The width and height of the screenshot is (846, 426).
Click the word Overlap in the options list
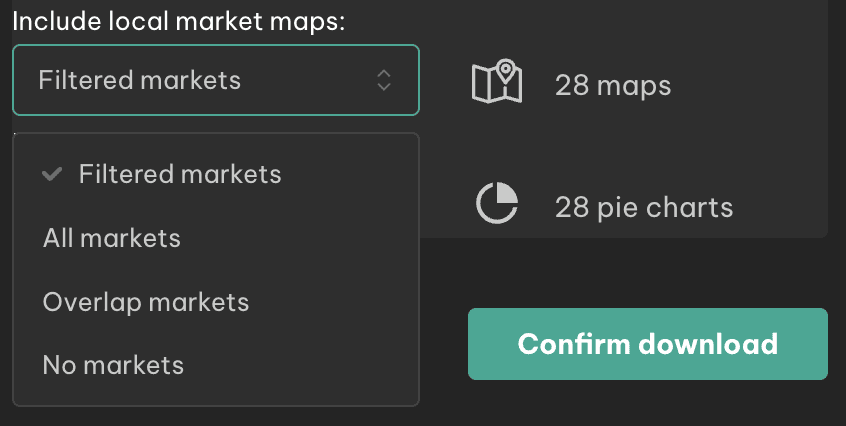point(91,302)
